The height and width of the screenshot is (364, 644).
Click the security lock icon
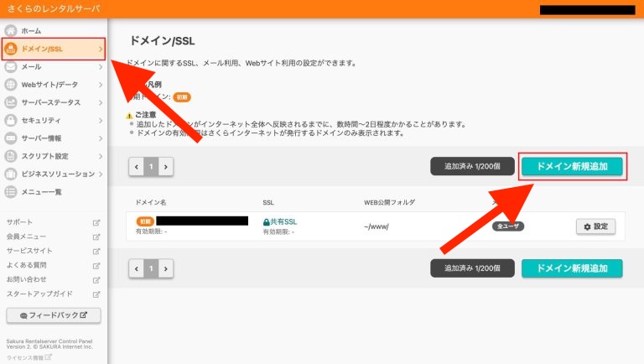pyautogui.click(x=11, y=121)
